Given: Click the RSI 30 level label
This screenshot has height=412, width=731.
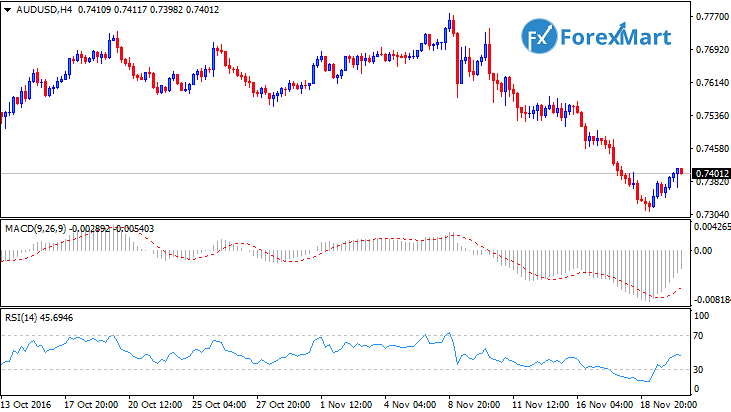Looking at the screenshot, I should click(699, 369).
